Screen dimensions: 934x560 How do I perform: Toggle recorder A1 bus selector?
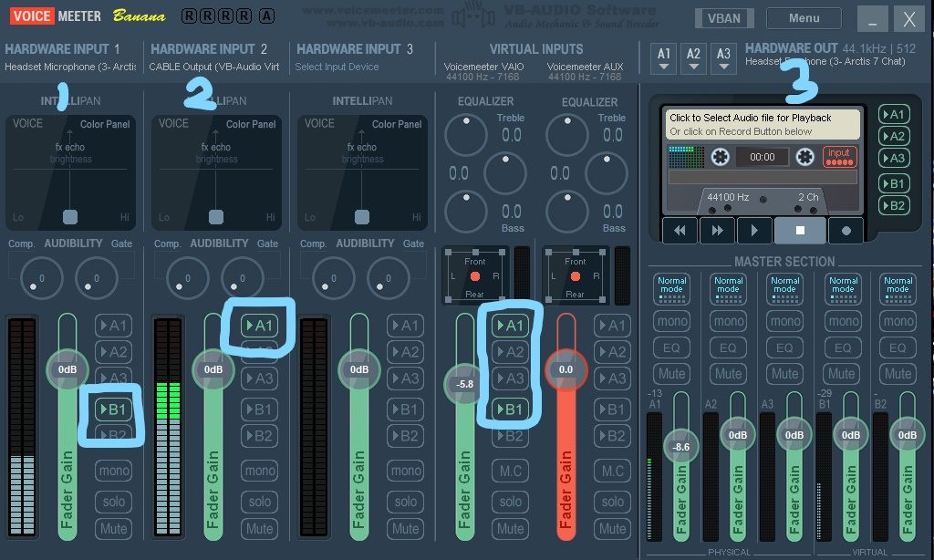(x=894, y=114)
